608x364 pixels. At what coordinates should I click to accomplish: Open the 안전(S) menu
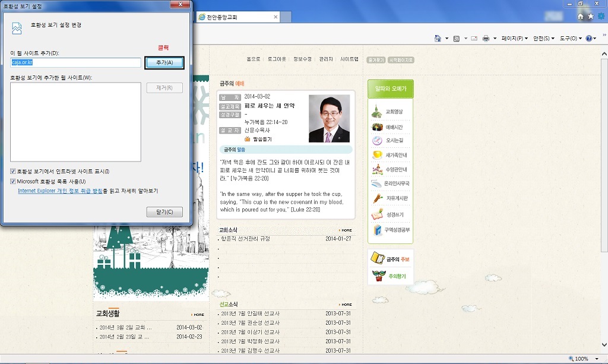coord(544,39)
